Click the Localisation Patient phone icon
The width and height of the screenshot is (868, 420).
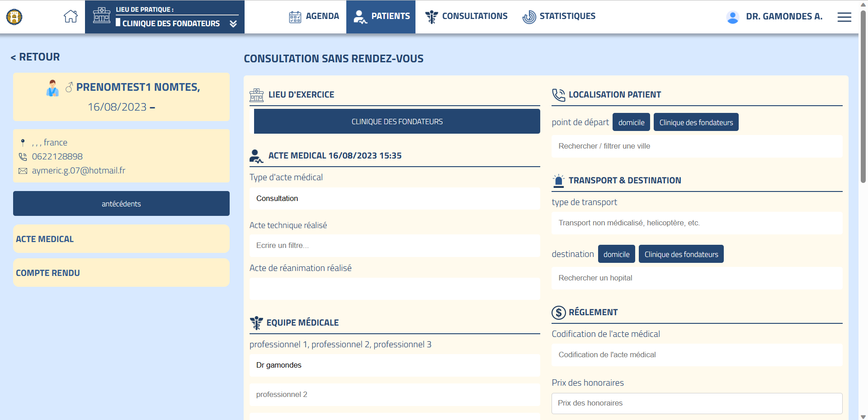pyautogui.click(x=559, y=95)
